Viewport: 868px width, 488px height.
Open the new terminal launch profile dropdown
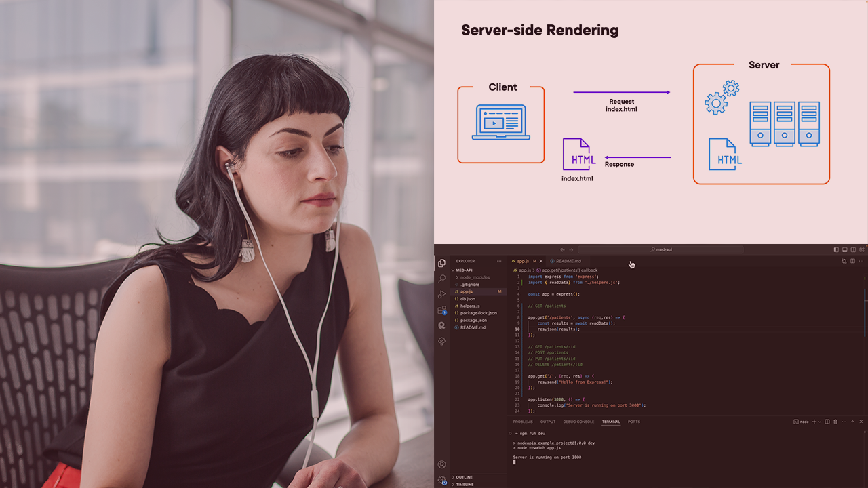click(820, 422)
